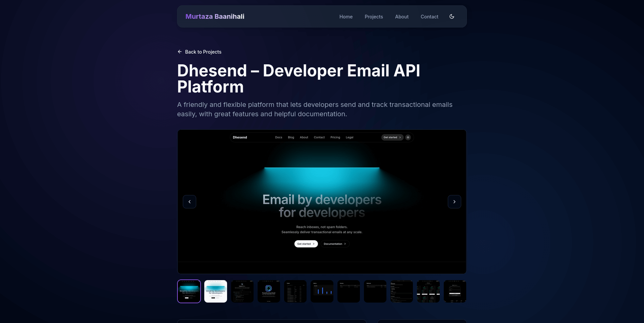644x323 pixels.
Task: Open the Dhesend logo thumbnail
Action: (269, 291)
